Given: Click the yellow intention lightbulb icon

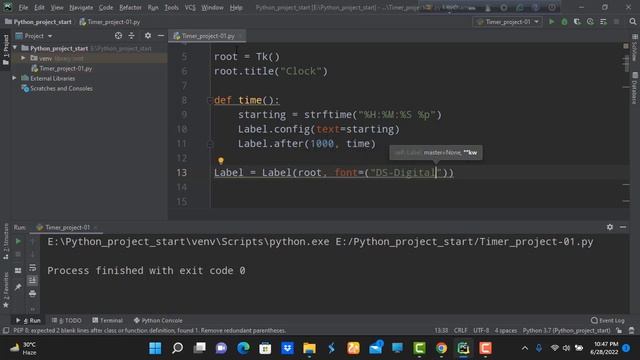Looking at the screenshot, I should pyautogui.click(x=221, y=161).
